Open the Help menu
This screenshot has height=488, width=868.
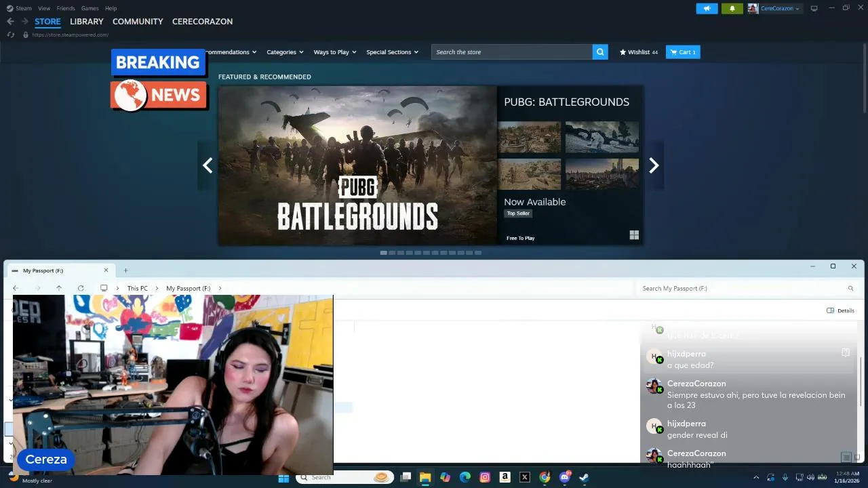[x=111, y=8]
